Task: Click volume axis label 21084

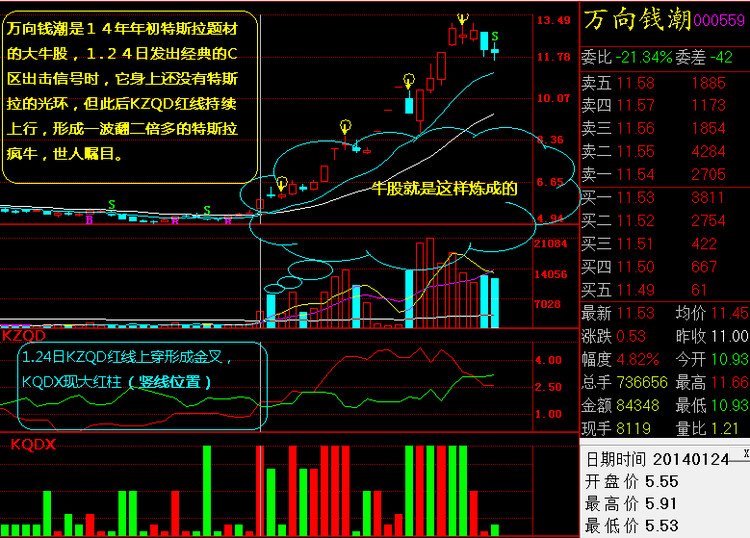Action: tap(551, 244)
